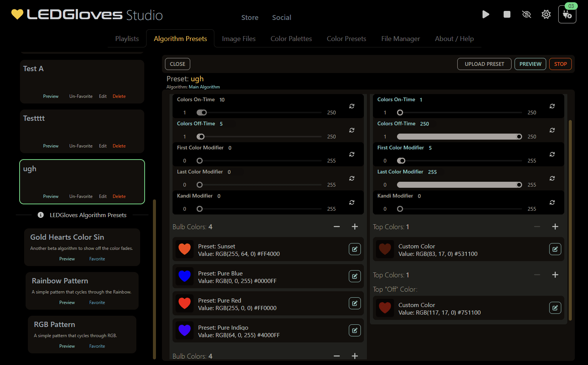Edit the Preset: Sunset bulb color
This screenshot has height=365, width=588.
[x=354, y=249]
